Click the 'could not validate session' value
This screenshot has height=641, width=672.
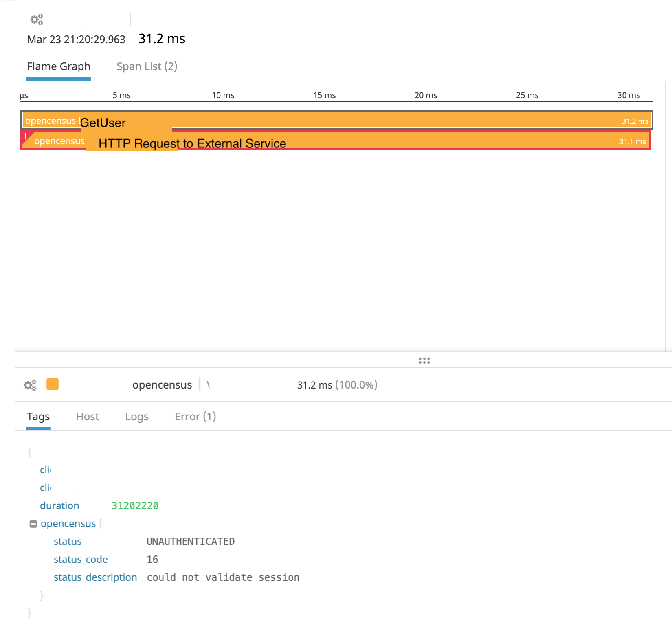tap(223, 577)
